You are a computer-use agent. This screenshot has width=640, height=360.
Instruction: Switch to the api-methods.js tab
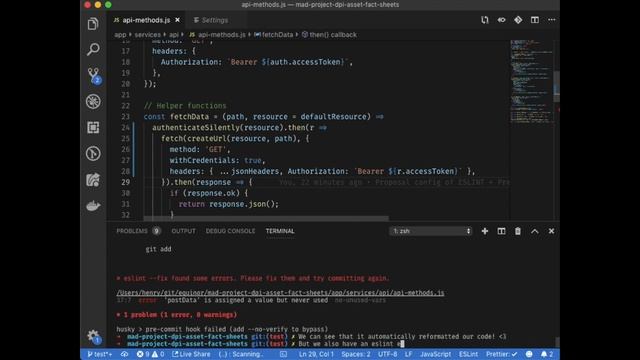[x=146, y=20]
